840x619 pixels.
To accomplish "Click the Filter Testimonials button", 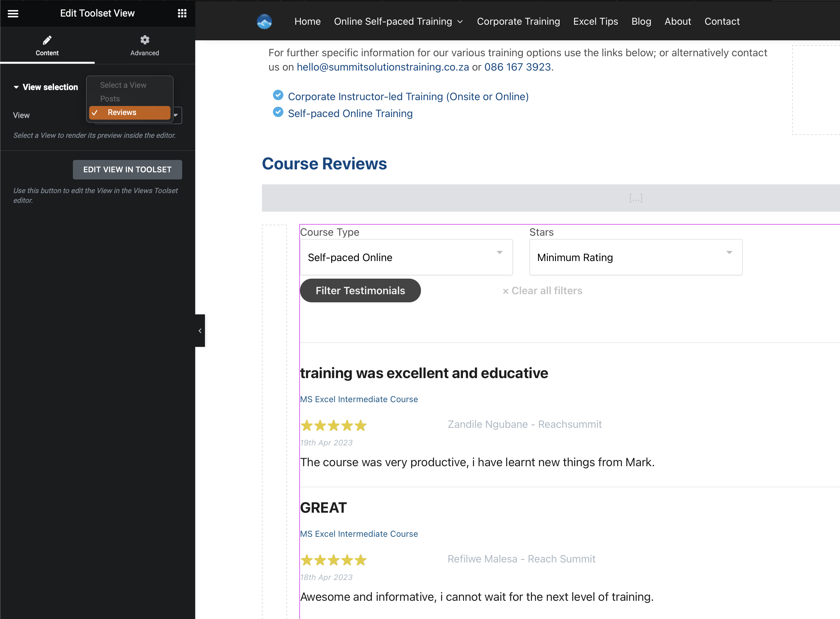I will (360, 291).
